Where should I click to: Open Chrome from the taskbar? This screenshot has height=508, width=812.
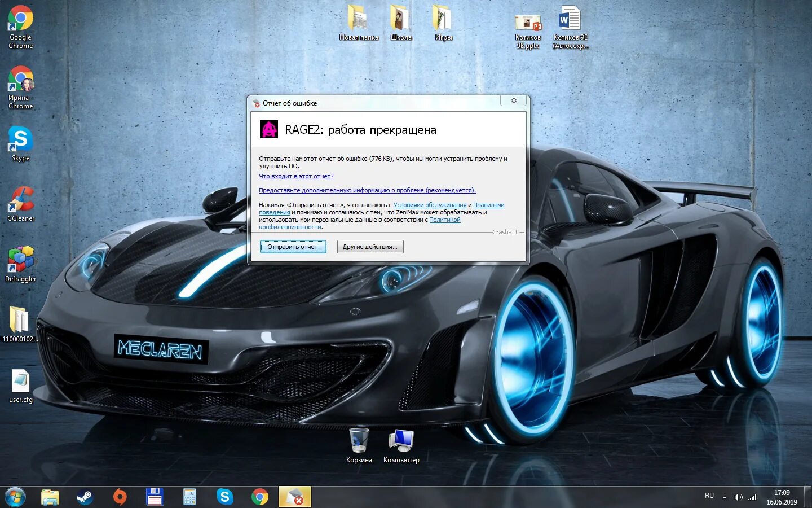tap(260, 497)
